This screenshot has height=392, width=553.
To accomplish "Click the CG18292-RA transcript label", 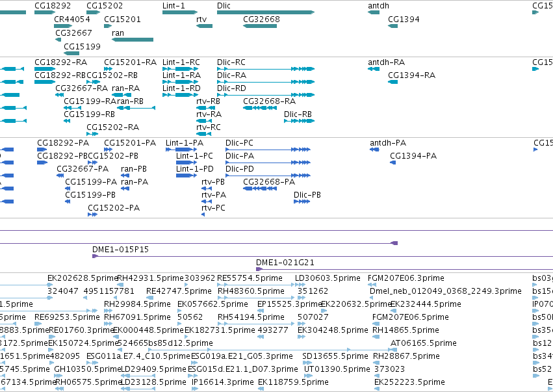I will click(x=60, y=62).
